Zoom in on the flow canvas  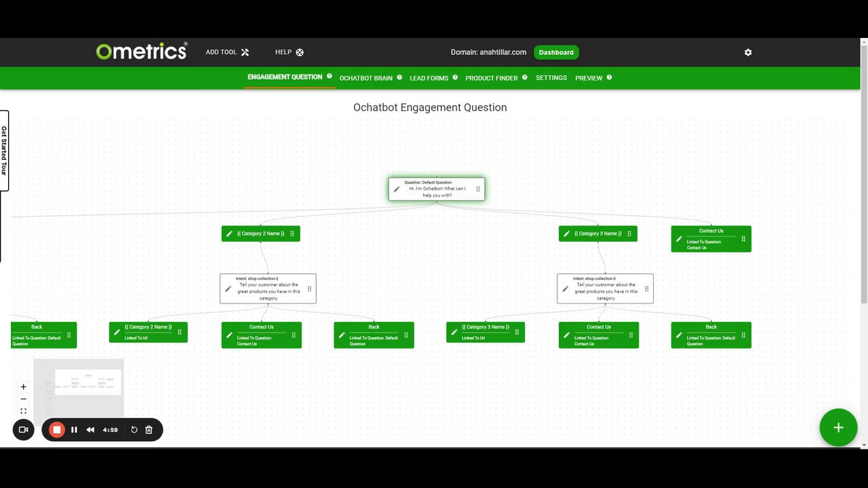point(23,387)
